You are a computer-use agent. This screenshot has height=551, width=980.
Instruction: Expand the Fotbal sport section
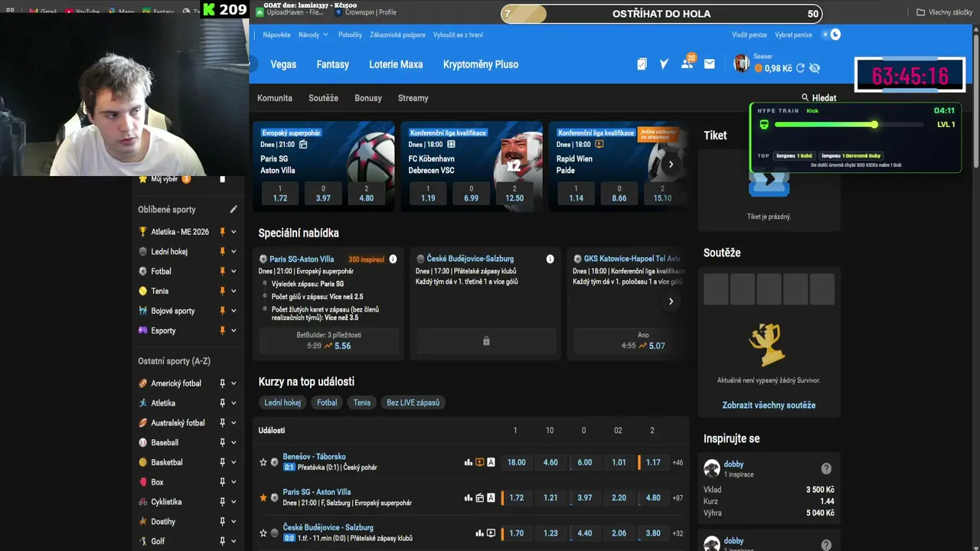point(234,272)
